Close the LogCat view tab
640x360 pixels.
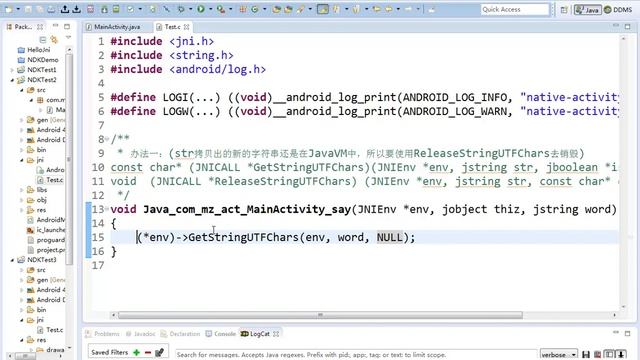coord(276,334)
